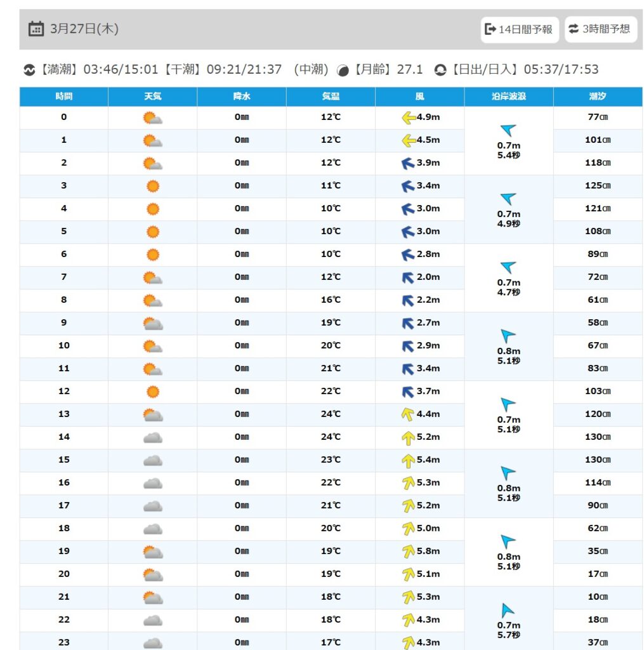644x650 pixels.
Task: Click the 0mm precipitation in hour 20 row
Action: pyautogui.click(x=242, y=574)
